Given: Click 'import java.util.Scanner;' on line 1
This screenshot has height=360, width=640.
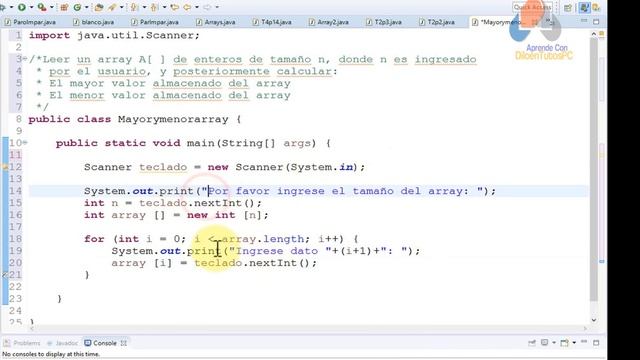Looking at the screenshot, I should tap(114, 36).
